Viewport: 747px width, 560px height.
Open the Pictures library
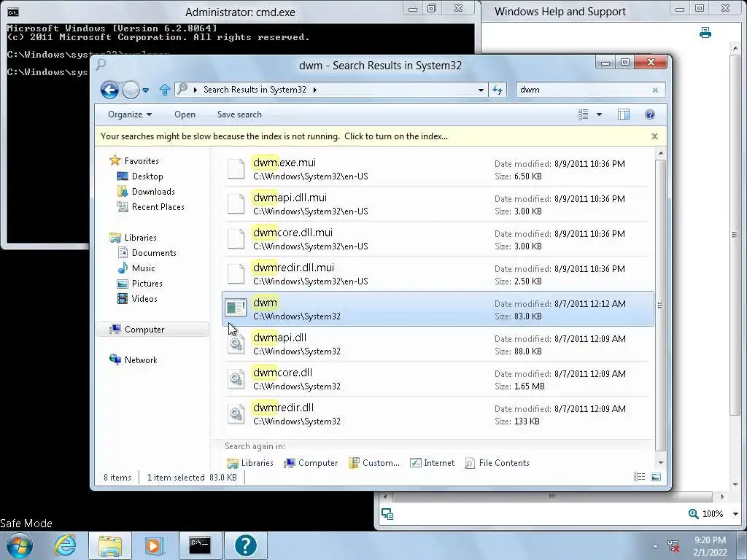[147, 284]
